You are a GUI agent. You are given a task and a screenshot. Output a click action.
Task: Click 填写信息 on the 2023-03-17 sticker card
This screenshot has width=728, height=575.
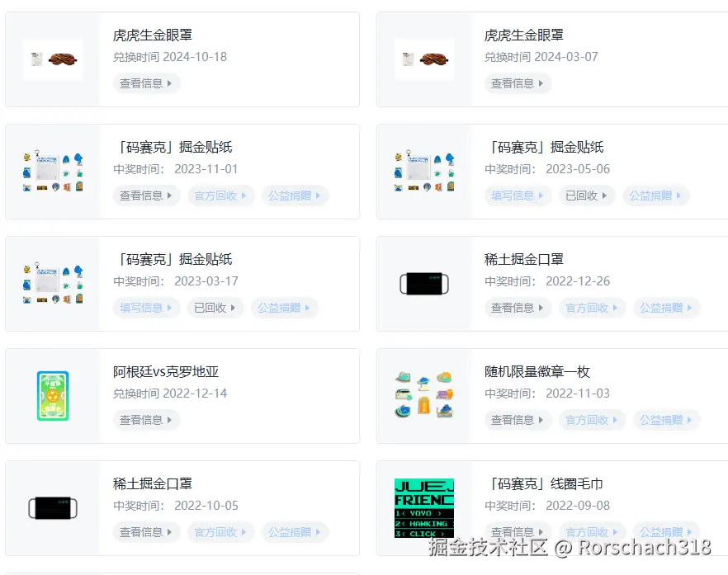coord(146,308)
